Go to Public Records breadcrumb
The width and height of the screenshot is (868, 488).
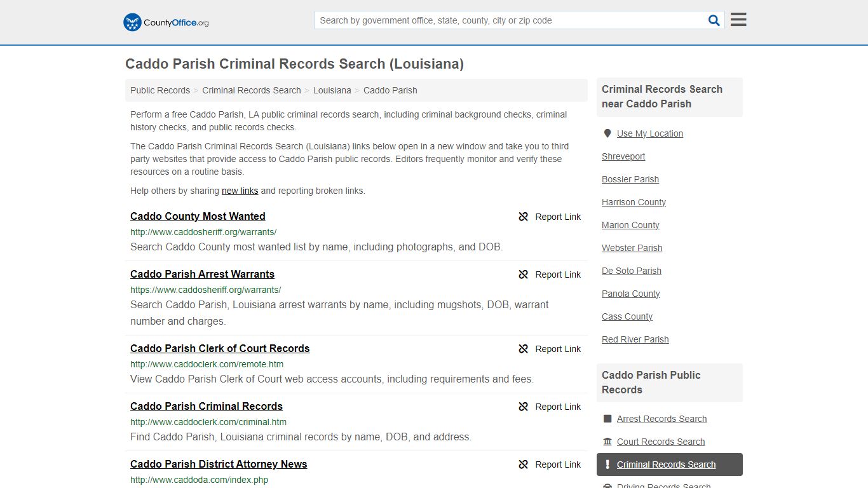(160, 90)
